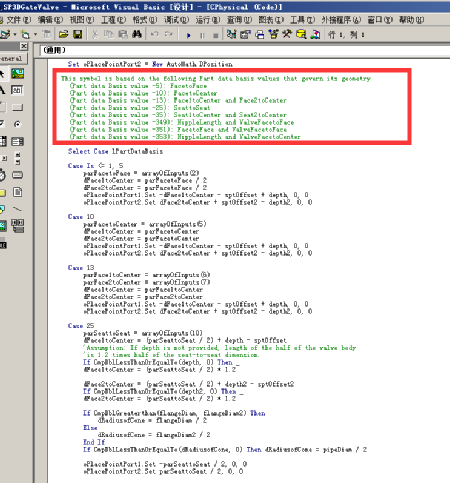Open the Visual Component Manager icon

(x=315, y=34)
